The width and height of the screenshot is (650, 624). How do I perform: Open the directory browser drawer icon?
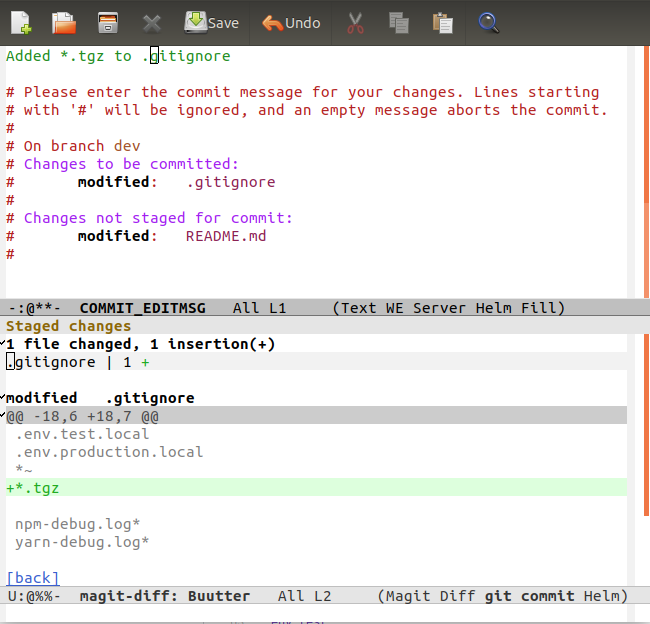pyautogui.click(x=108, y=22)
